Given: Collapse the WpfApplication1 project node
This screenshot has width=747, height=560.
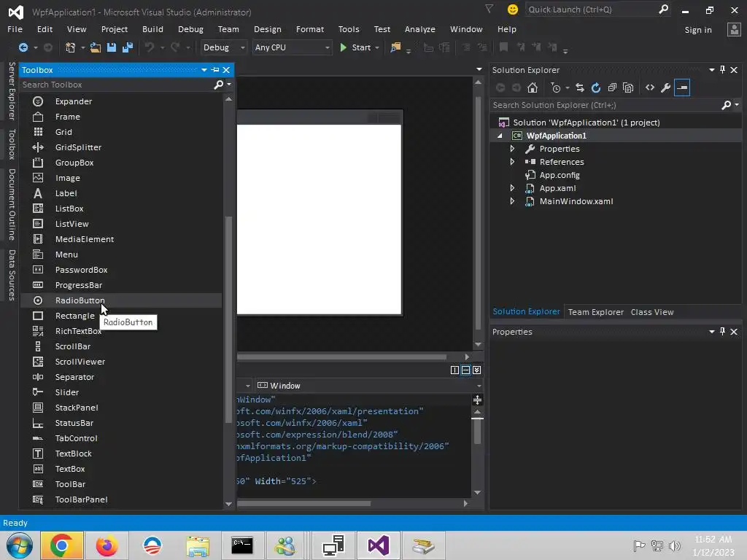Looking at the screenshot, I should (x=499, y=136).
